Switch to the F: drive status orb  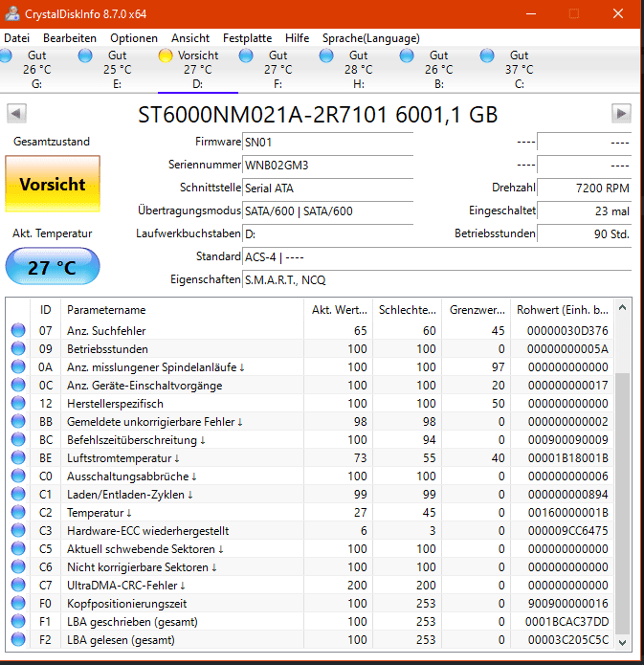246,55
